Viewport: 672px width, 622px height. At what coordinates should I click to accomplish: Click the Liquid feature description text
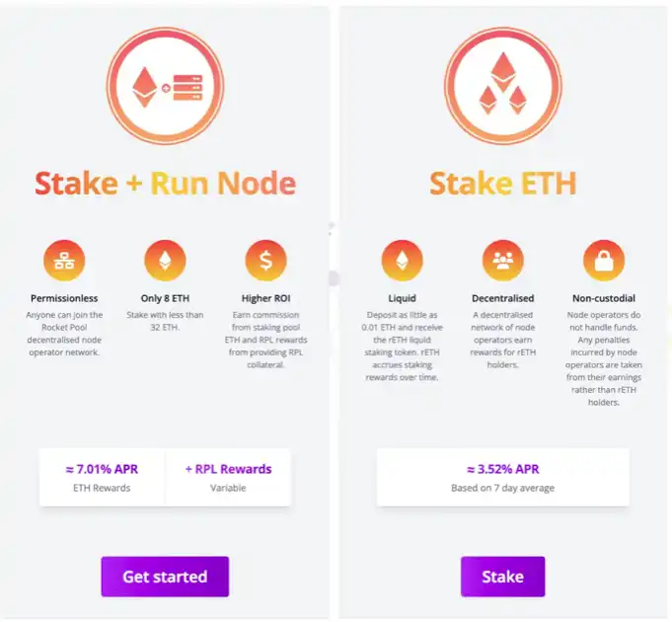pos(402,346)
